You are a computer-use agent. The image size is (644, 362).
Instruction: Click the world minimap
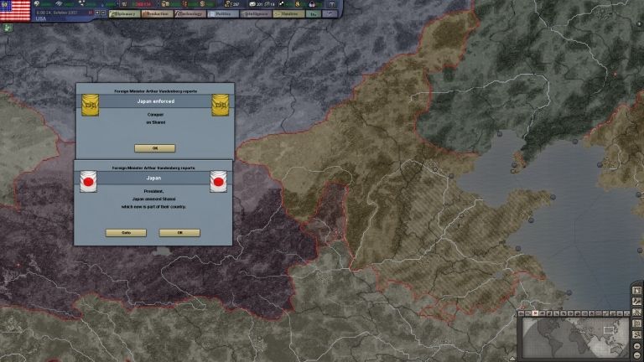click(576, 338)
